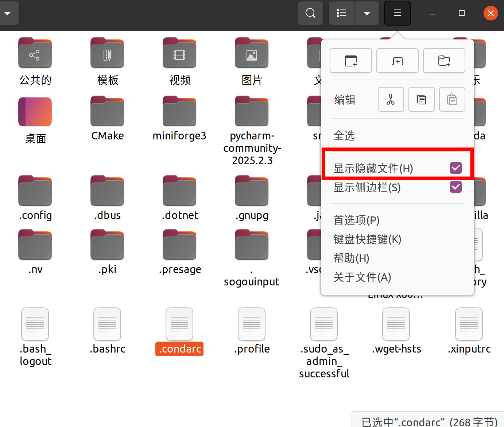The height and width of the screenshot is (427, 504).
Task: Open a new tab from menu
Action: (x=398, y=61)
